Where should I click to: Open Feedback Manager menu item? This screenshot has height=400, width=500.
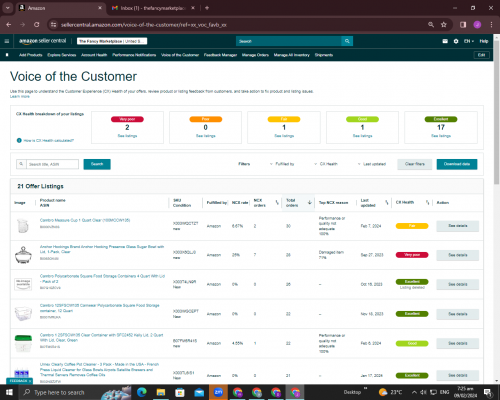[x=220, y=55]
